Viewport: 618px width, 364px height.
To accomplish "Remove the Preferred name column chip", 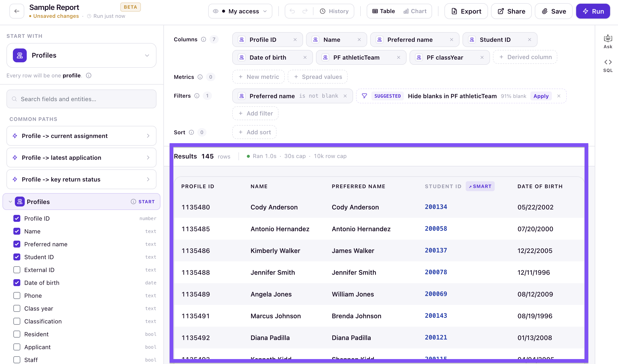I will (x=452, y=40).
